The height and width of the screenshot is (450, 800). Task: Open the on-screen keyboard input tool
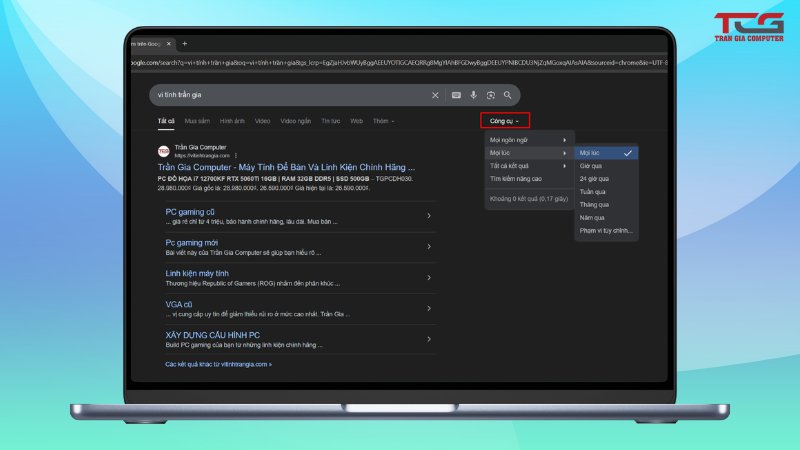coord(456,95)
